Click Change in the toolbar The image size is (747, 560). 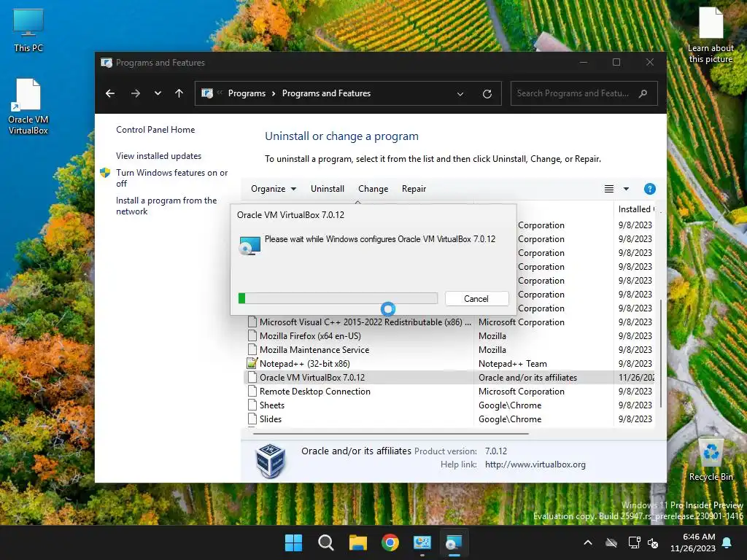373,189
